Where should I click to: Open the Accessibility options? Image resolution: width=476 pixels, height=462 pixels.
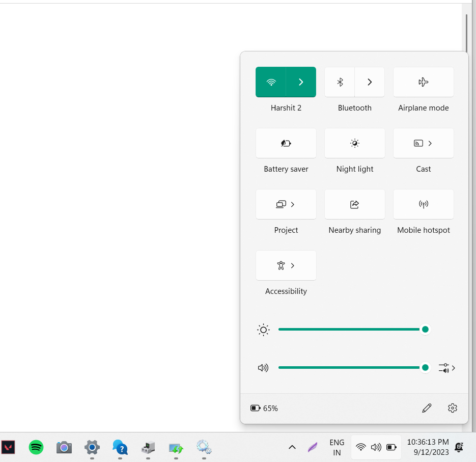tap(286, 265)
